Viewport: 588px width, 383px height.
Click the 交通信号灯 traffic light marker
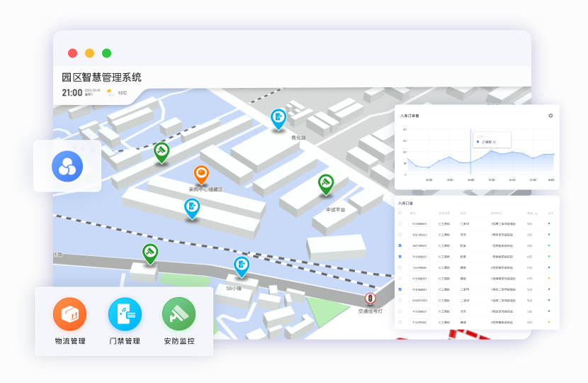click(x=369, y=299)
